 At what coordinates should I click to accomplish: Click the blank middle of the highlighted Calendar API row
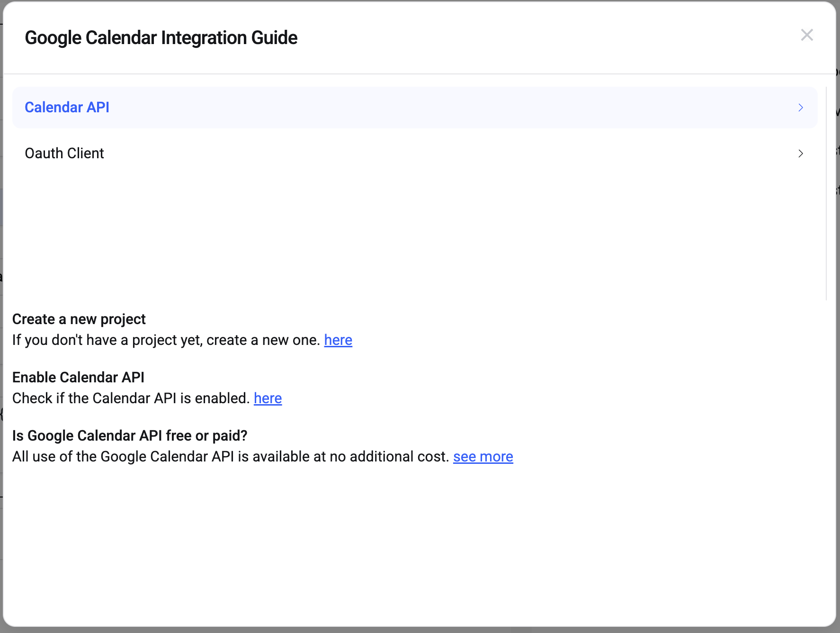[426, 108]
